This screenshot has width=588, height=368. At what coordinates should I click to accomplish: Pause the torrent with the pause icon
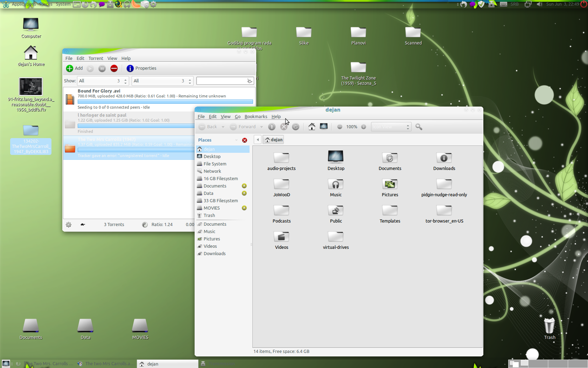point(102,68)
